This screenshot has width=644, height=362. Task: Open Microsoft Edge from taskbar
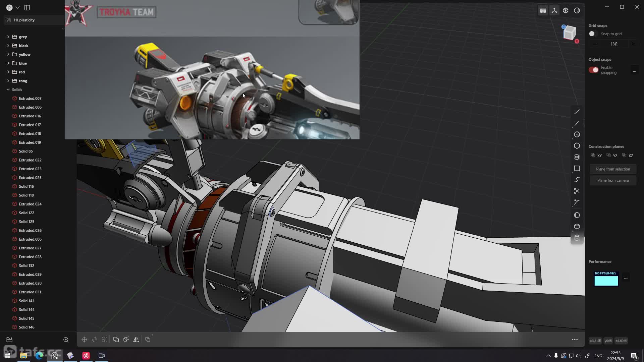pyautogui.click(x=39, y=355)
